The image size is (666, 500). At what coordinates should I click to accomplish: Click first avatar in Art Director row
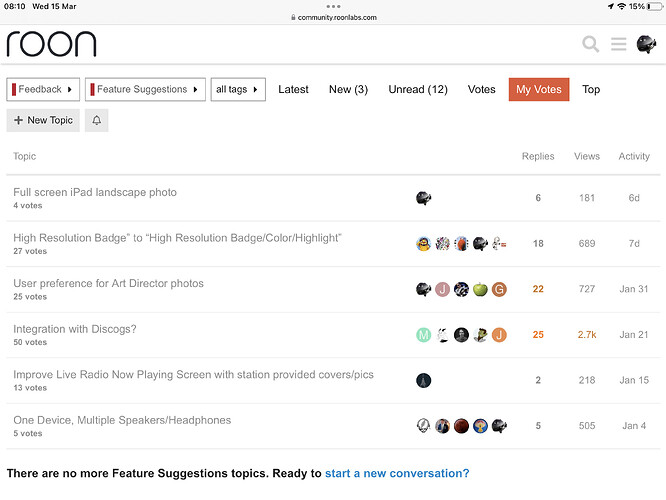423,289
